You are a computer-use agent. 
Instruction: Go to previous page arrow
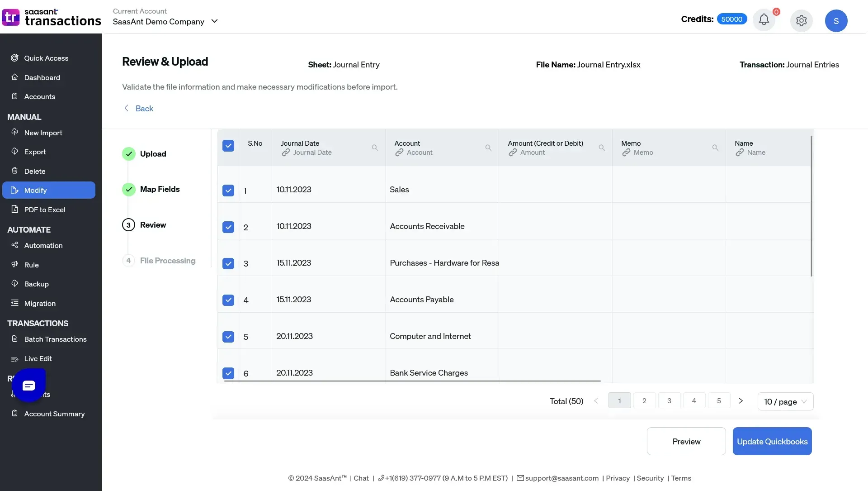(x=596, y=400)
